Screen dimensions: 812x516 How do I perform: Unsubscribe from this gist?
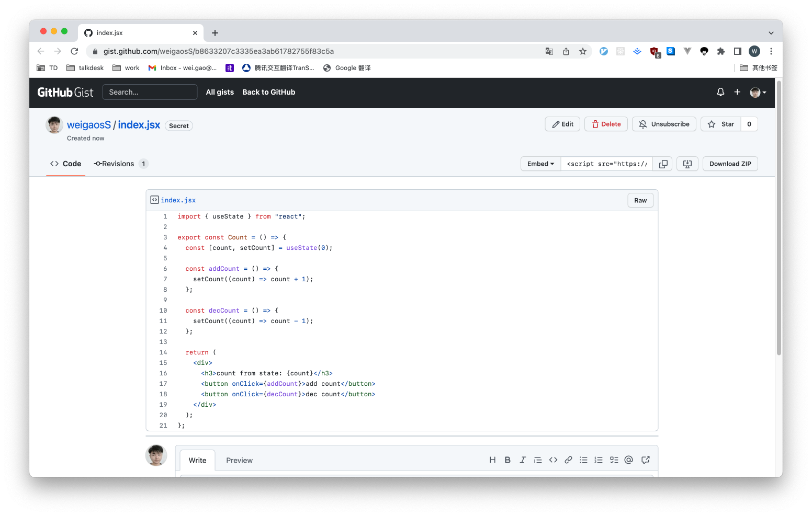tap(664, 124)
